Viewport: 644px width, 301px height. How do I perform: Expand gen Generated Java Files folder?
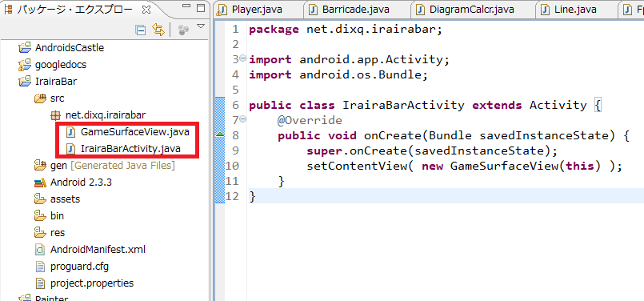[104, 166]
